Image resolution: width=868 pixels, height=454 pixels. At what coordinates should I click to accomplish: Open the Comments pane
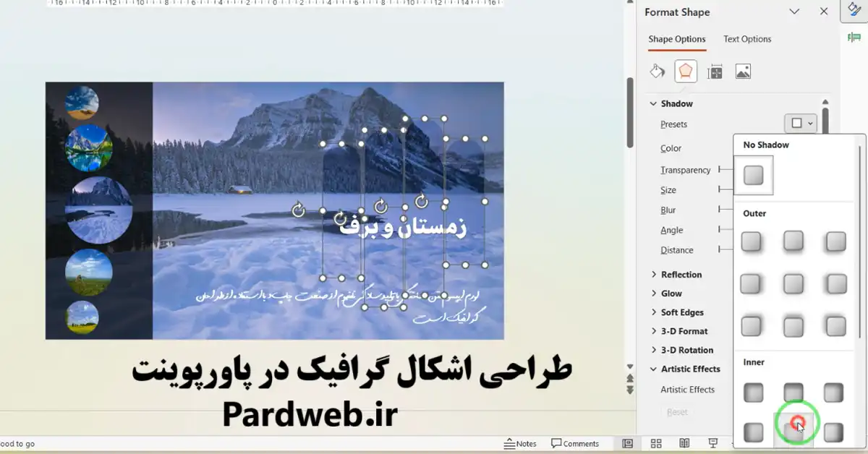click(x=575, y=442)
